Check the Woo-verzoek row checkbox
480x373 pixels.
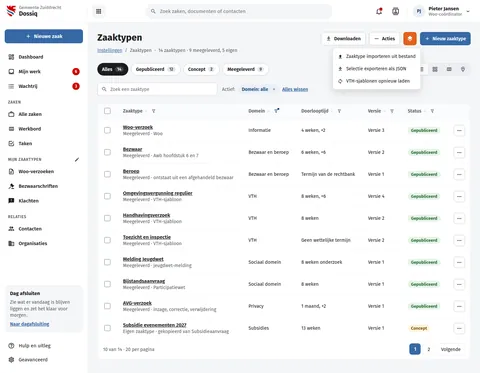[x=107, y=130]
